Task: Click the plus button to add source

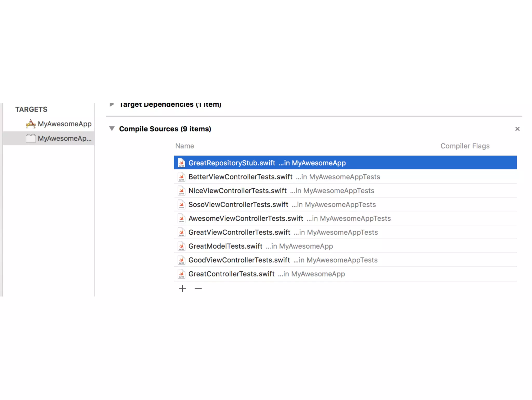Action: coord(182,289)
